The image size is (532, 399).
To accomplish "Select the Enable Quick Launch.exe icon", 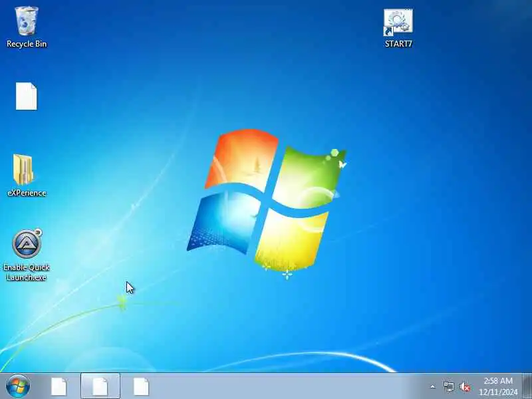I will 27,243.
